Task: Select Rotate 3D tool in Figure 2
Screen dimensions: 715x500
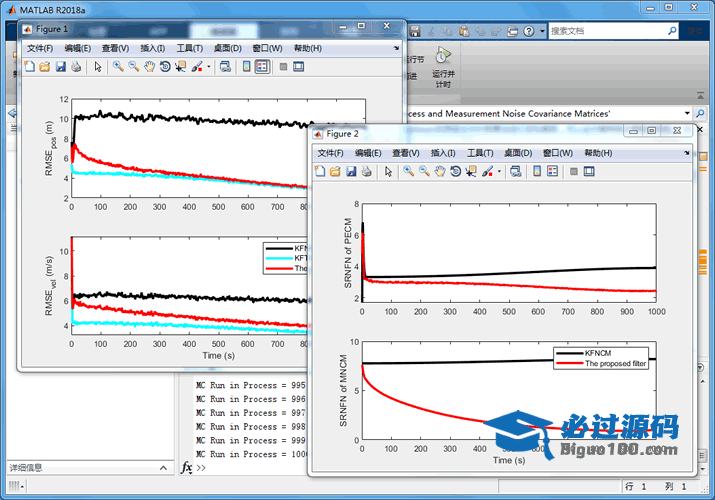Action: pos(455,171)
